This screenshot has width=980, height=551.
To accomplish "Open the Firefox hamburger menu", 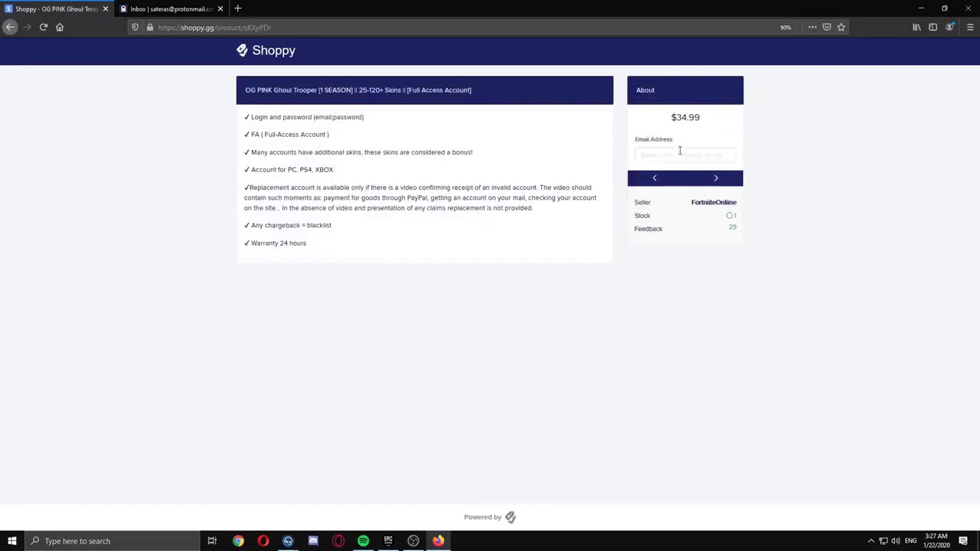I will (970, 28).
